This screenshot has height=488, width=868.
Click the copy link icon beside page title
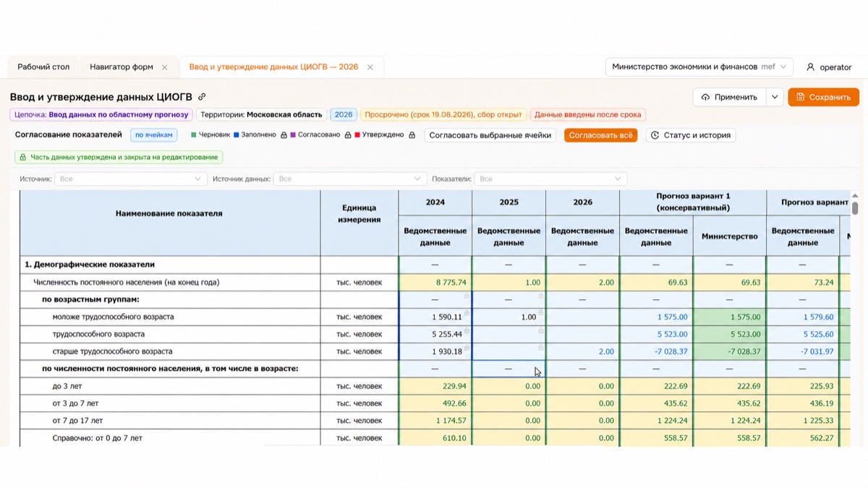[202, 97]
